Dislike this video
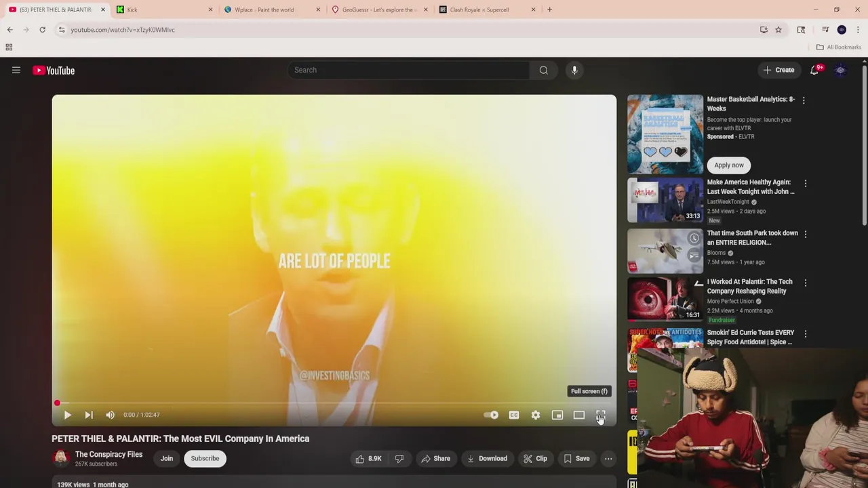The width and height of the screenshot is (868, 488). tap(399, 459)
